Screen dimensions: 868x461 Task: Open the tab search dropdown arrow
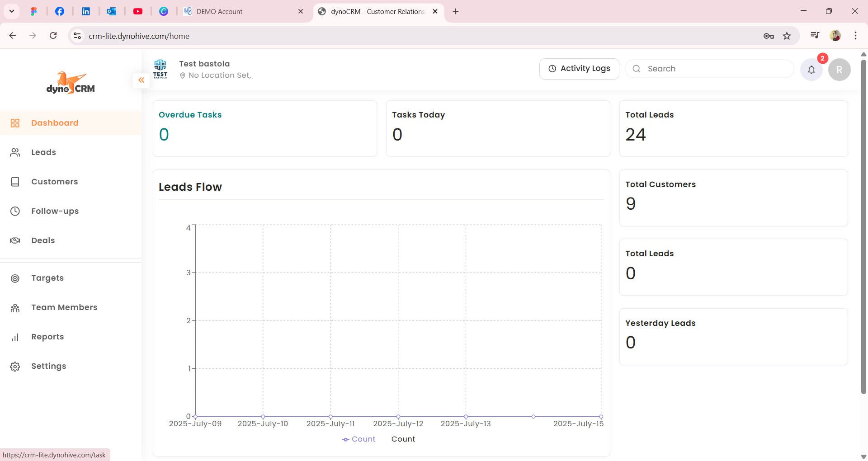pyautogui.click(x=12, y=11)
